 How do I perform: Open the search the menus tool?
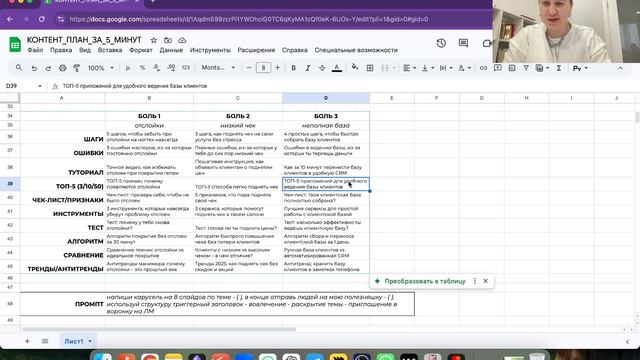point(19,68)
